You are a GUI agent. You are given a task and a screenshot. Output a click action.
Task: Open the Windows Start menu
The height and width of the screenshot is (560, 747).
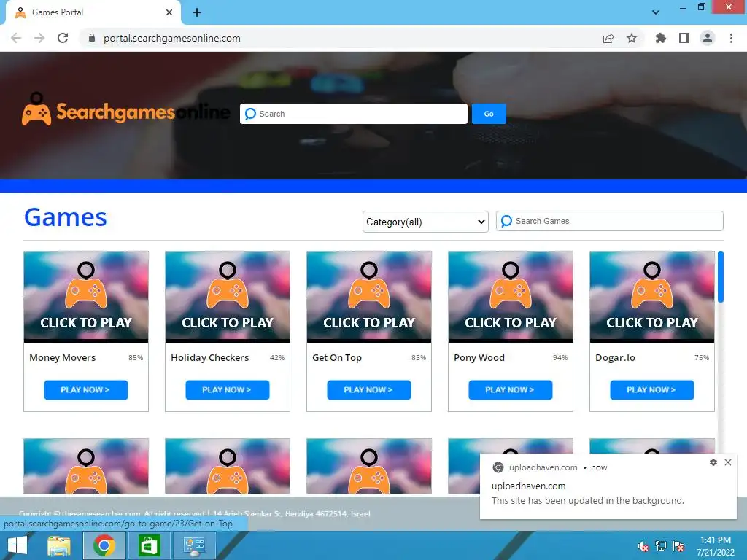point(18,545)
